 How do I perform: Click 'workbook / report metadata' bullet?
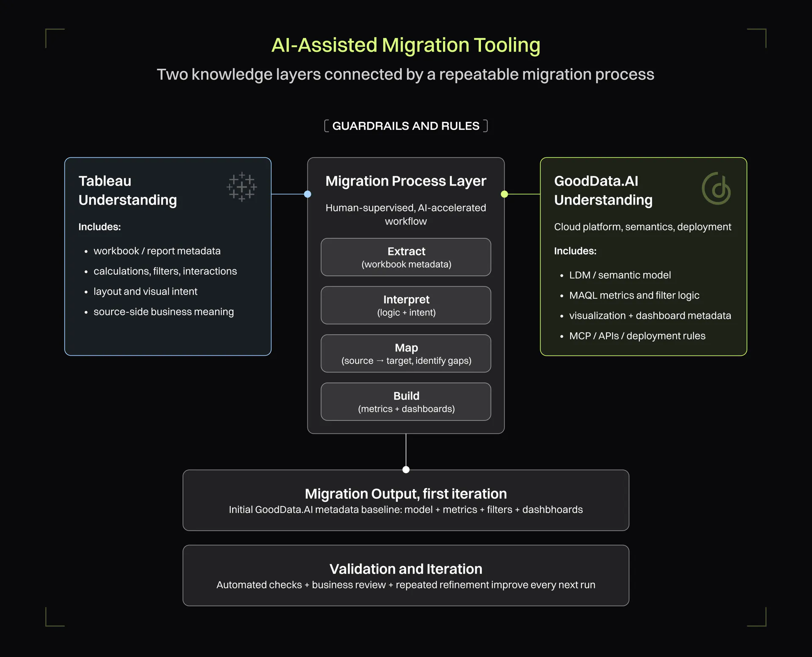[x=157, y=251]
